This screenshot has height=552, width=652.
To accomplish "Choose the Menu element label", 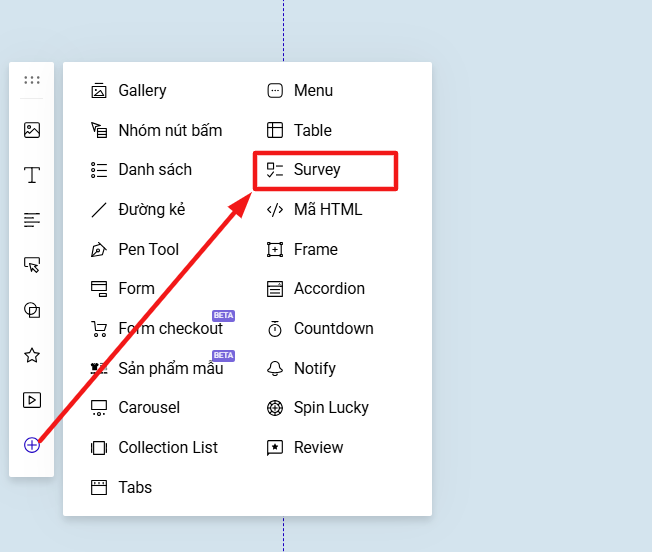I will point(314,91).
